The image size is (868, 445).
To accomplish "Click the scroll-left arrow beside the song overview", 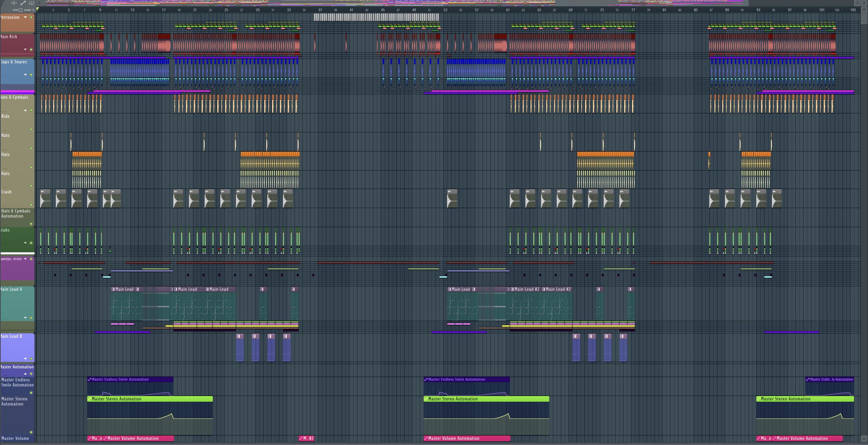I will coord(40,3).
